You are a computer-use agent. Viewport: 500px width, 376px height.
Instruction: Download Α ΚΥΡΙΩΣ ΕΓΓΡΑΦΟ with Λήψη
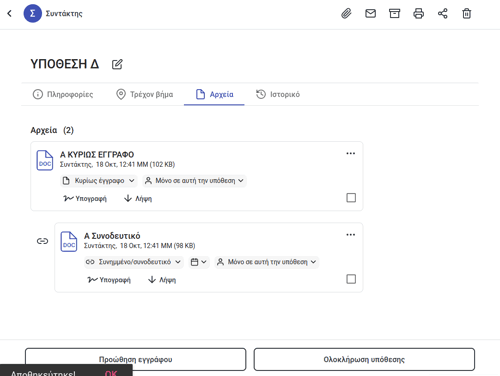138,199
